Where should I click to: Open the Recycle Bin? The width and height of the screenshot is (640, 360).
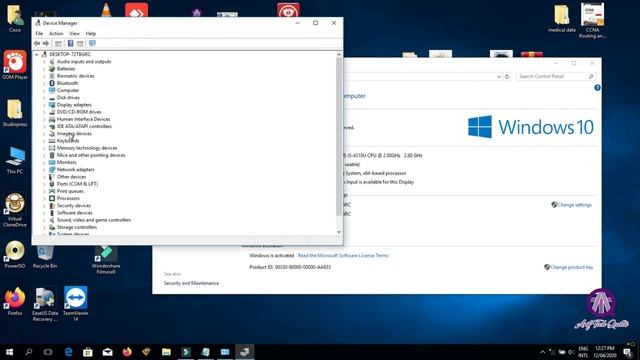[x=45, y=257]
